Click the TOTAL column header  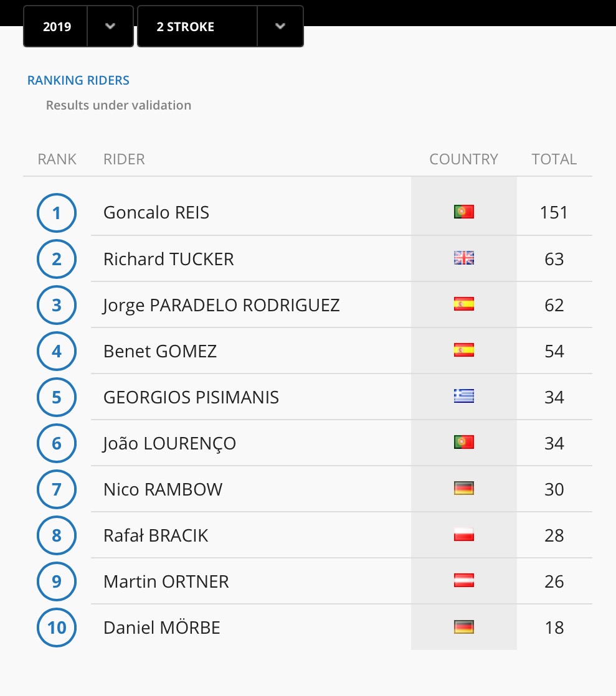554,159
